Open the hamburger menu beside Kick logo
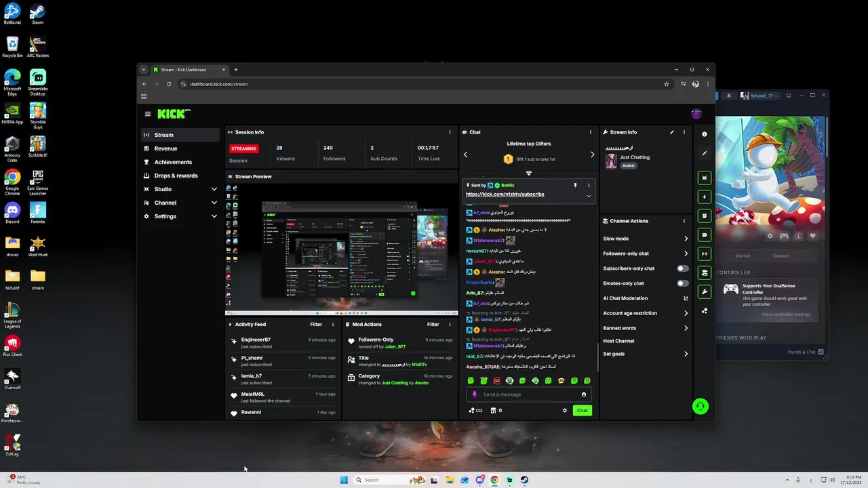Image resolution: width=868 pixels, height=488 pixels. (147, 114)
